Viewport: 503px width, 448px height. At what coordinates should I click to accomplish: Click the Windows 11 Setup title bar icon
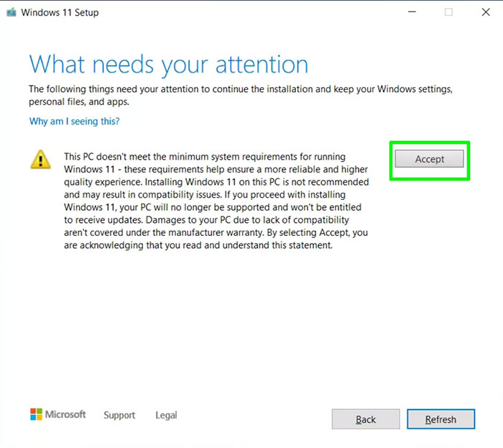click(11, 12)
